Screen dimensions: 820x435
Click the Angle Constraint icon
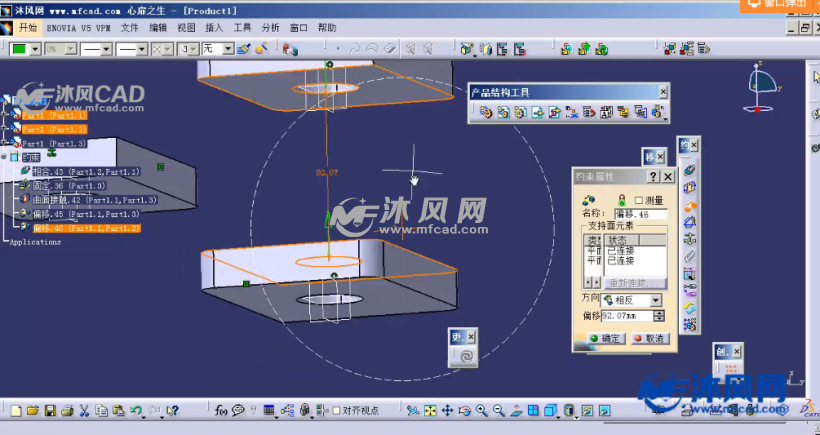tap(690, 222)
